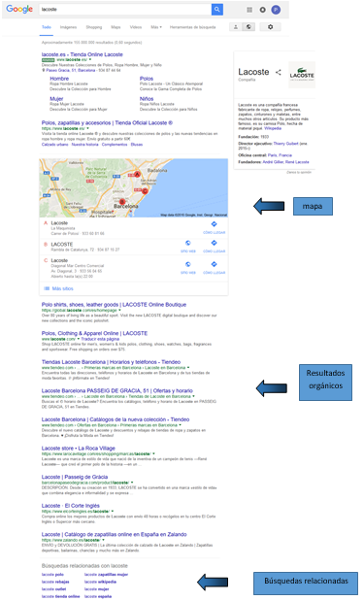Image resolution: width=364 pixels, height=601 pixels.
Task: Switch to the Vídeos tab
Action: (x=136, y=27)
